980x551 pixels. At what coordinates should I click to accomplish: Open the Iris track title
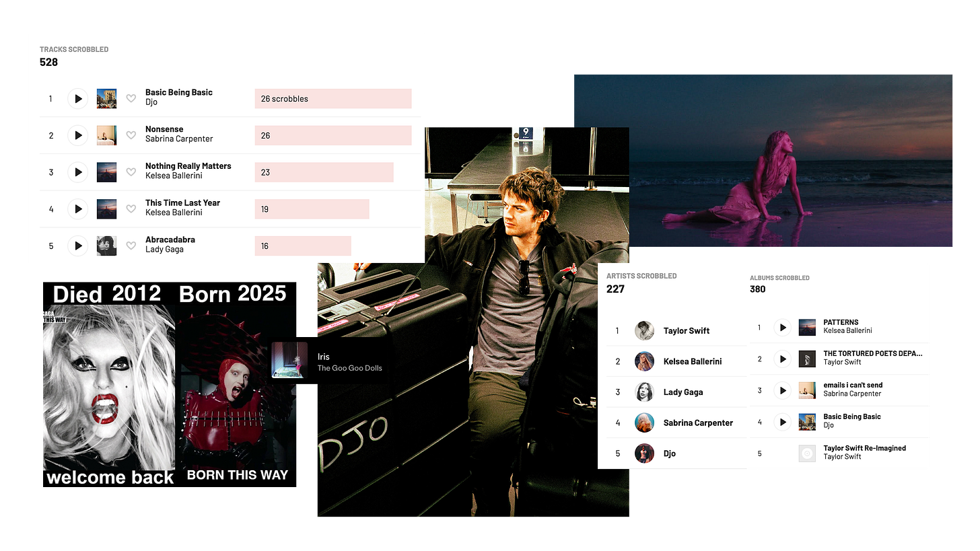pos(324,357)
